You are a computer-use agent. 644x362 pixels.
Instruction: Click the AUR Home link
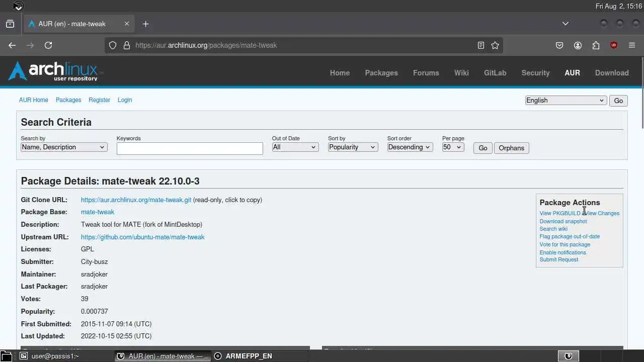click(x=34, y=100)
